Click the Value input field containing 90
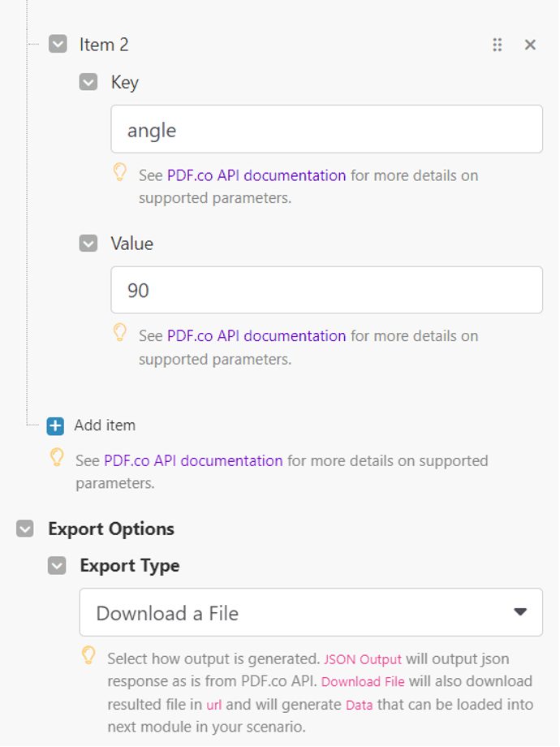The height and width of the screenshot is (747, 560). pos(326,290)
